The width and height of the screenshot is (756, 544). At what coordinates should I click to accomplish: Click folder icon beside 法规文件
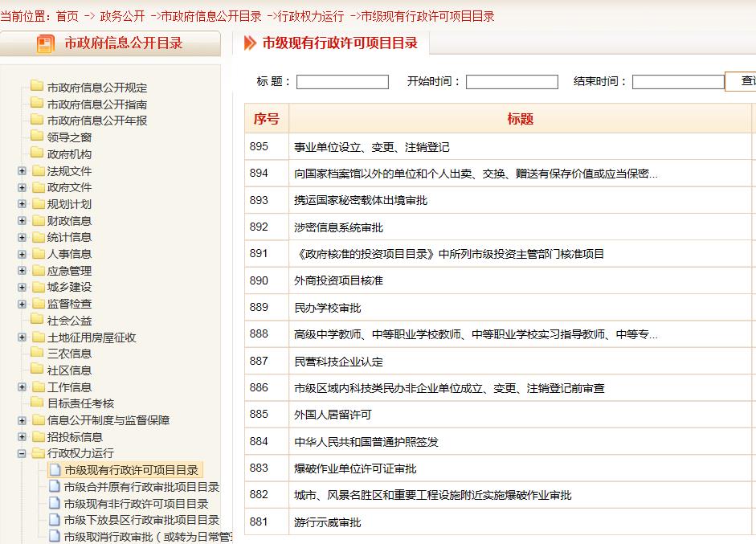(x=39, y=170)
